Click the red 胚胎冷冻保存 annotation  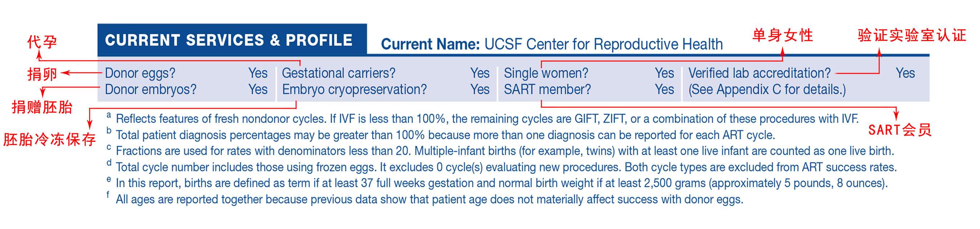(x=49, y=140)
